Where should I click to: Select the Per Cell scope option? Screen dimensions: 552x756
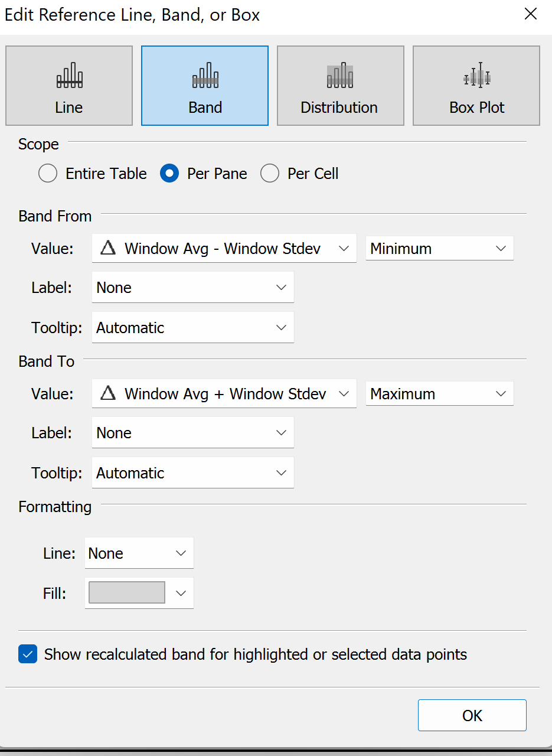pyautogui.click(x=270, y=174)
